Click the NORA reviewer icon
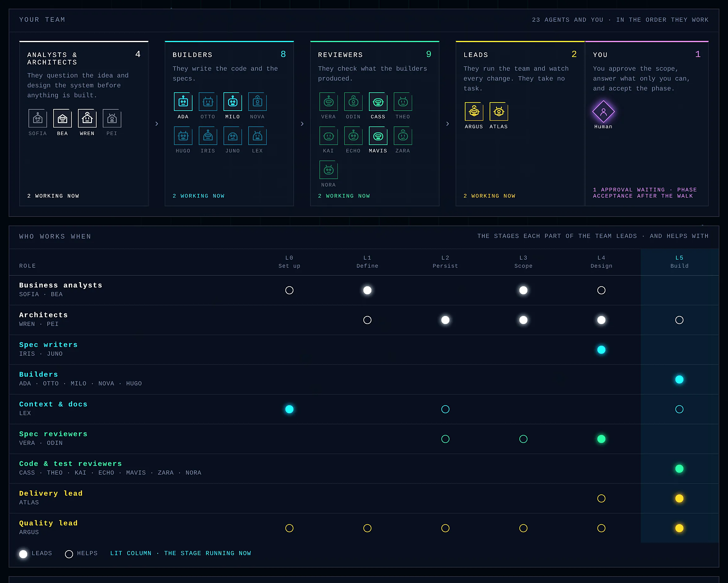728x583 pixels. pos(328,170)
